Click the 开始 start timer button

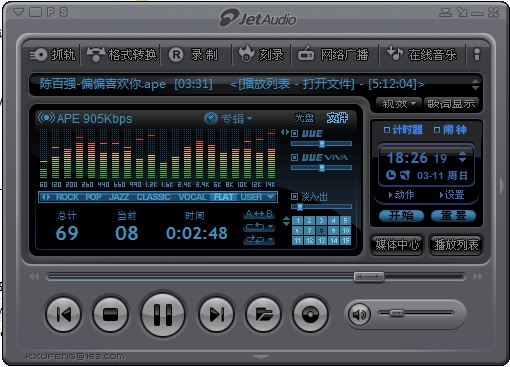(x=401, y=216)
